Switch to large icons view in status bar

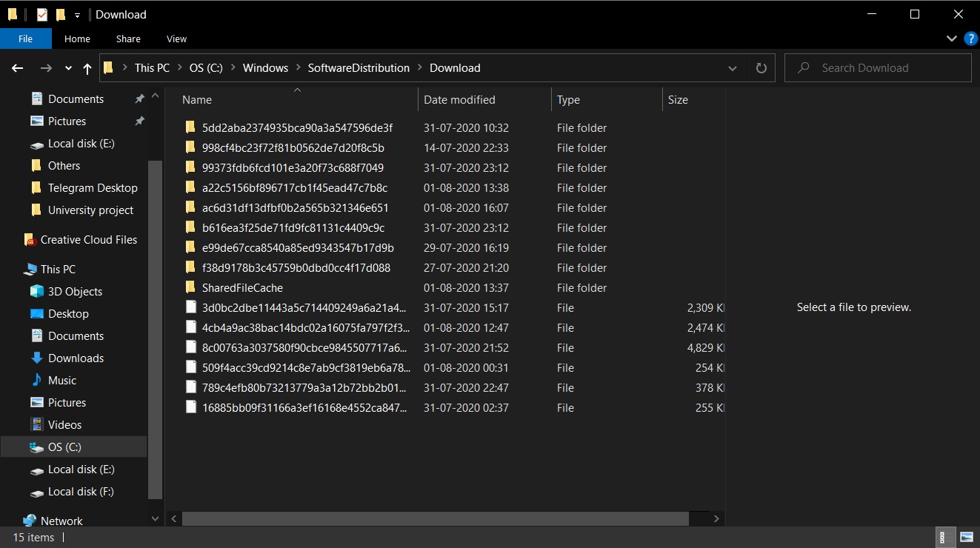pyautogui.click(x=967, y=537)
